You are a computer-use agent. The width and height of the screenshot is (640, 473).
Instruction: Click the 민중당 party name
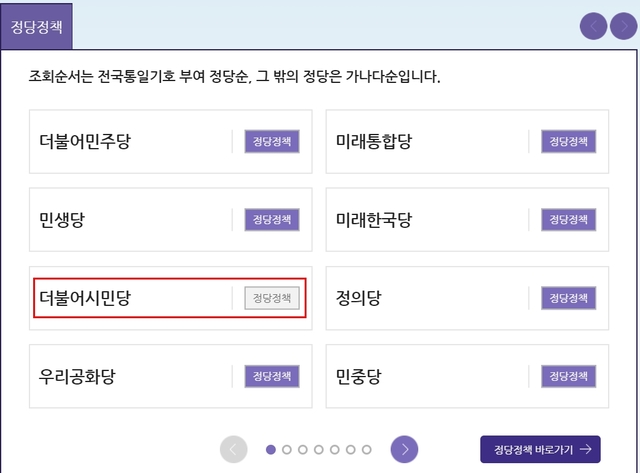358,376
